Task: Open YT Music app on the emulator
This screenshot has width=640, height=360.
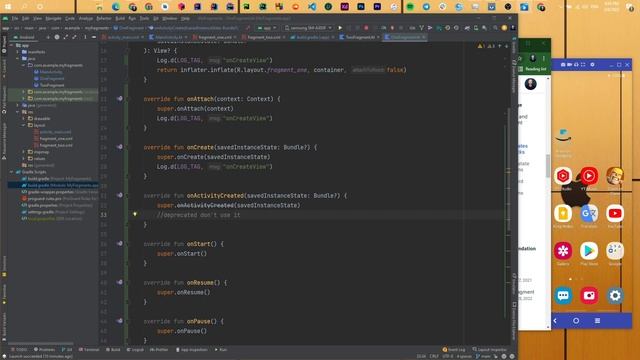Action: pyautogui.click(x=589, y=176)
